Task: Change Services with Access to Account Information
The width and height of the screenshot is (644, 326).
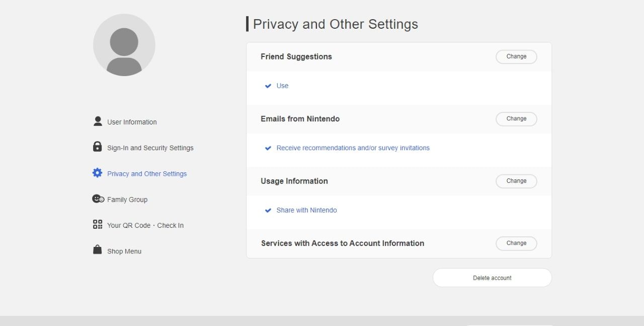Action: tap(516, 243)
